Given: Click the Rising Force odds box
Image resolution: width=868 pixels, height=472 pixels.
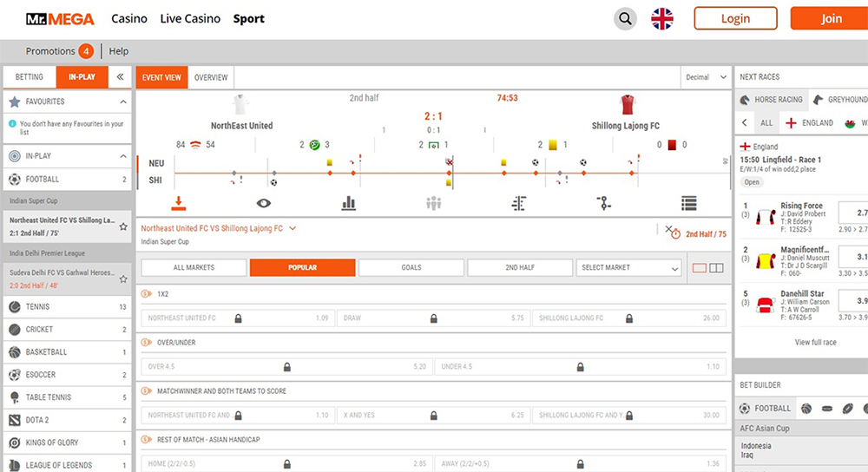Looking at the screenshot, I should 853,213.
